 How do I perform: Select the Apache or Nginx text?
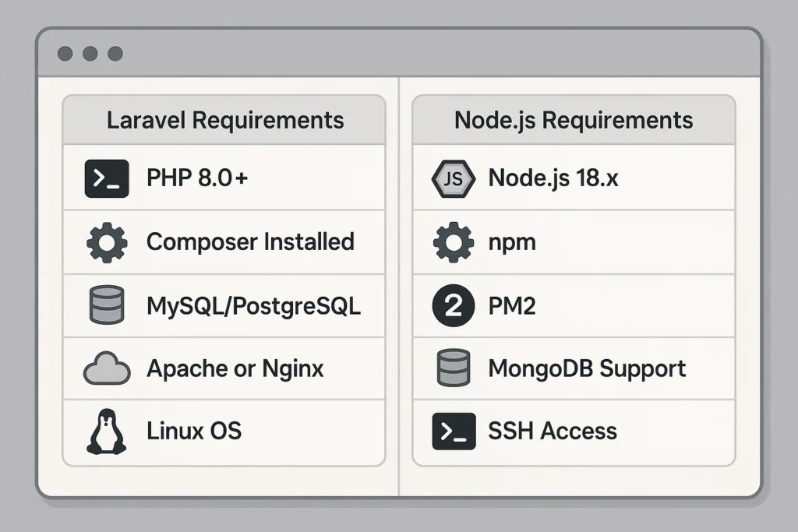tap(235, 368)
